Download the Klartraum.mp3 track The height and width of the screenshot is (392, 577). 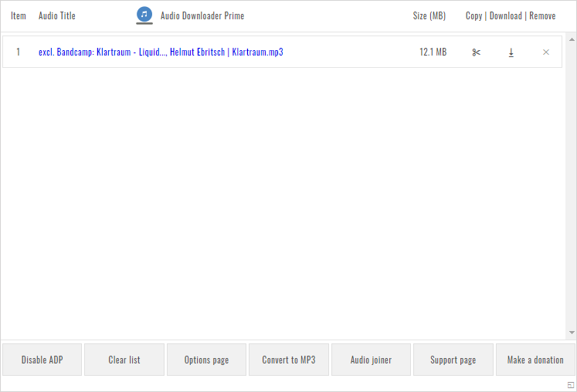(511, 52)
